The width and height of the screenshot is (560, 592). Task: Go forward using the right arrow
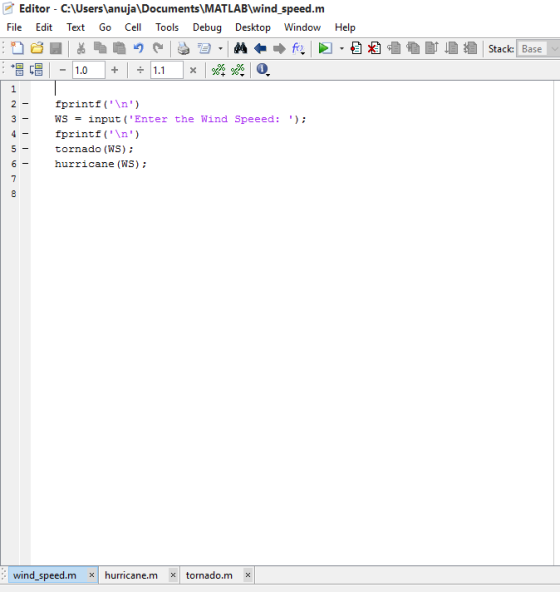pyautogui.click(x=279, y=48)
